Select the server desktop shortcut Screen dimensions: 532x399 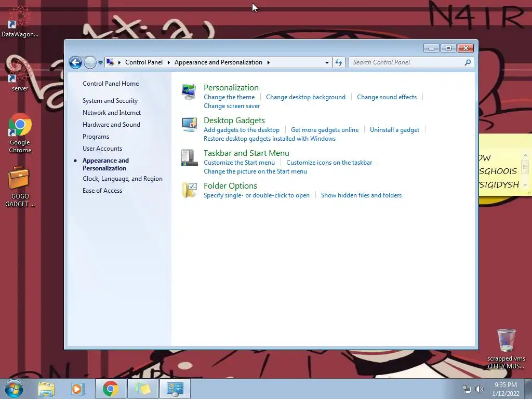(x=20, y=75)
